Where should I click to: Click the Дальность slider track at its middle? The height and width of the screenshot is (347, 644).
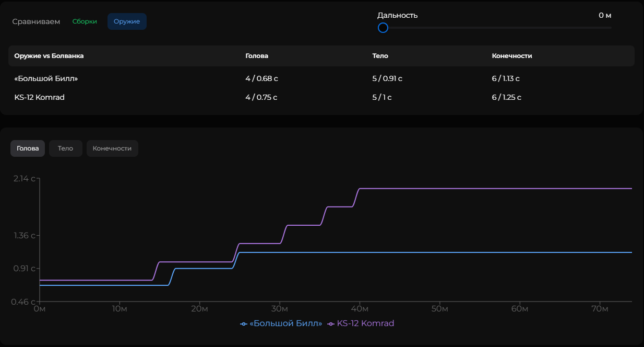coord(497,28)
